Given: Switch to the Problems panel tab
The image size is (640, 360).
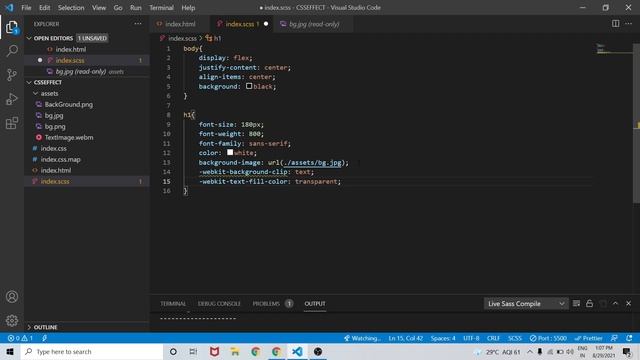Looking at the screenshot, I should tap(266, 304).
